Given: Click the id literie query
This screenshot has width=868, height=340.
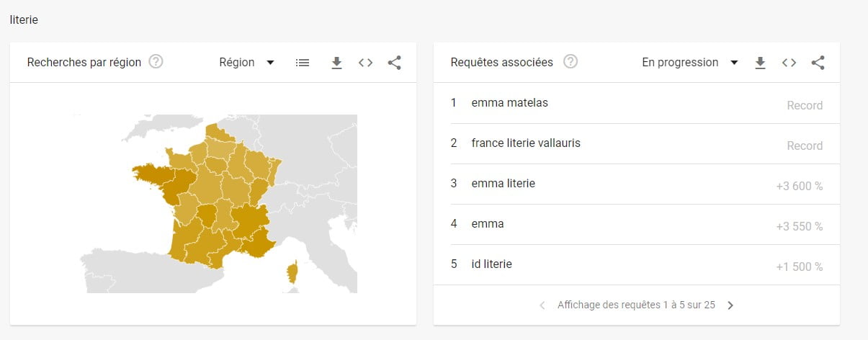Looking at the screenshot, I should coord(491,264).
